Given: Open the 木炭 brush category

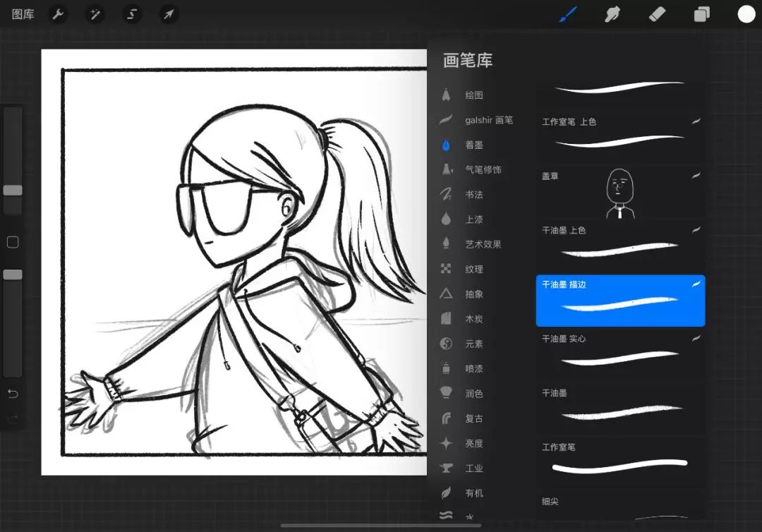Looking at the screenshot, I should tap(473, 319).
